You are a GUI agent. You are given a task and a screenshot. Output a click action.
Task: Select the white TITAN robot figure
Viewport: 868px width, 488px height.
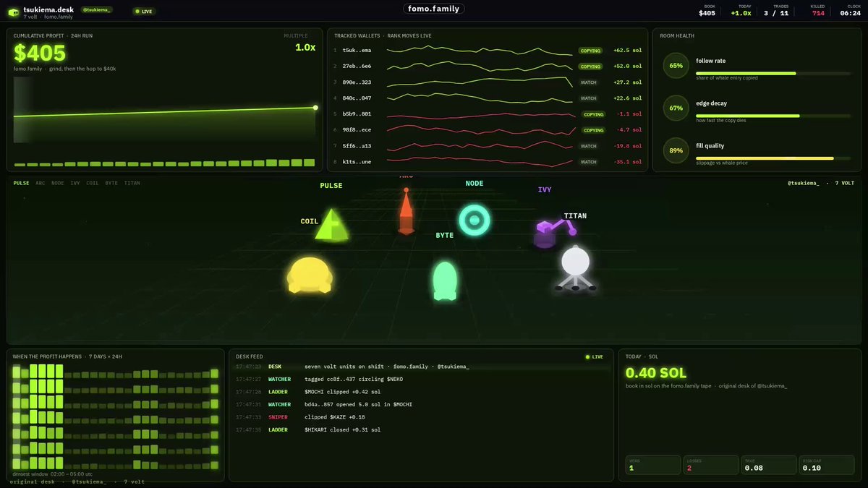click(576, 268)
